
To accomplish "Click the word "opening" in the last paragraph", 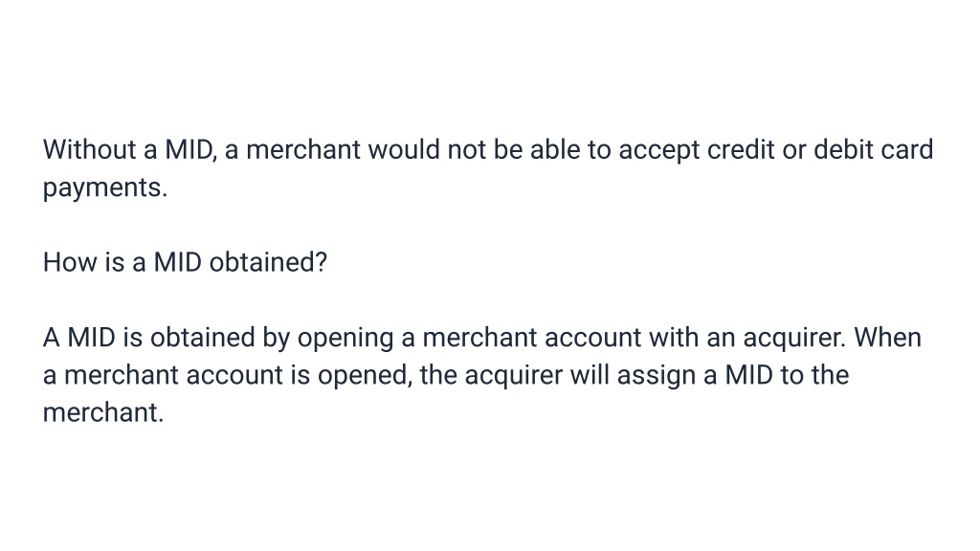I will coord(345,339).
